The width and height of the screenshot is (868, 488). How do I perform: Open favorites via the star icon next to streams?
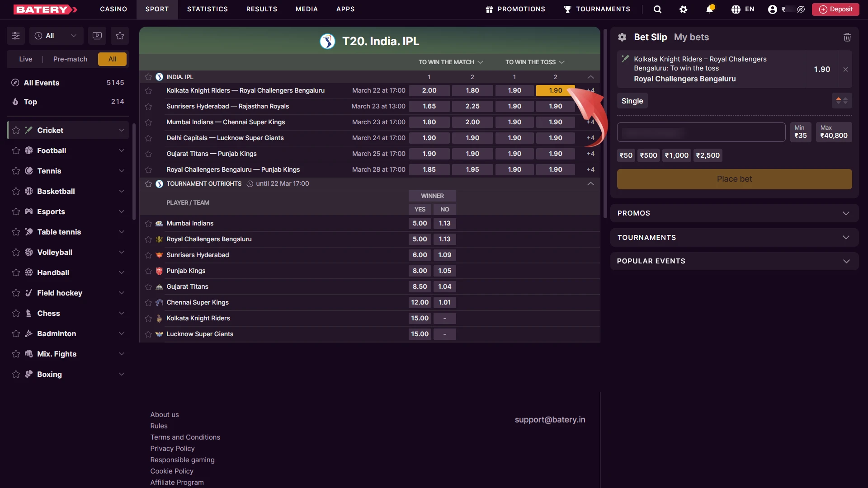click(119, 36)
